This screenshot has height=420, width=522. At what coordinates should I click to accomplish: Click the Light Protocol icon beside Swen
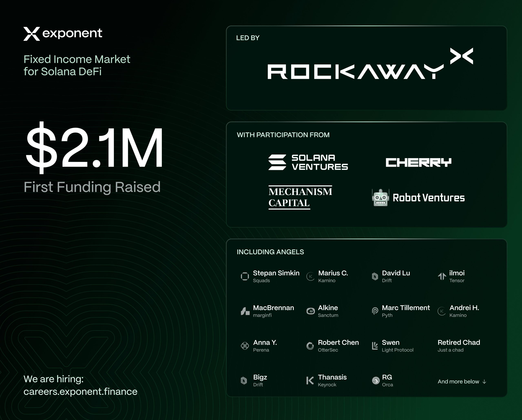(x=375, y=346)
